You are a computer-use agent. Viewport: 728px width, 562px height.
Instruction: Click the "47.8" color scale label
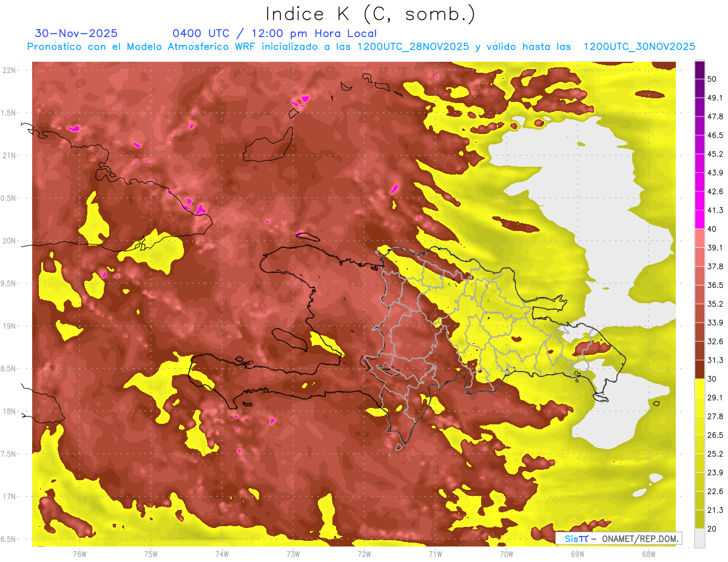point(715,117)
